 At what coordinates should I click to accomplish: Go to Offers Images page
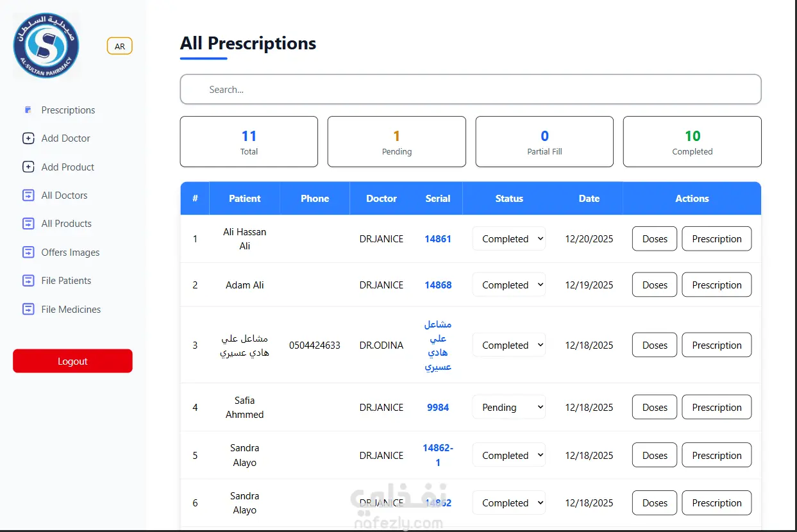point(70,253)
